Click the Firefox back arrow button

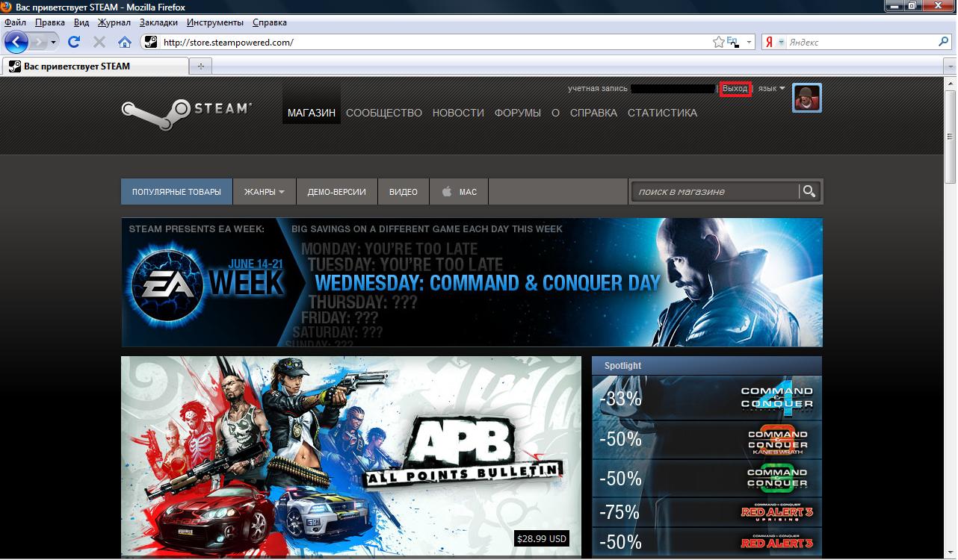coord(16,42)
